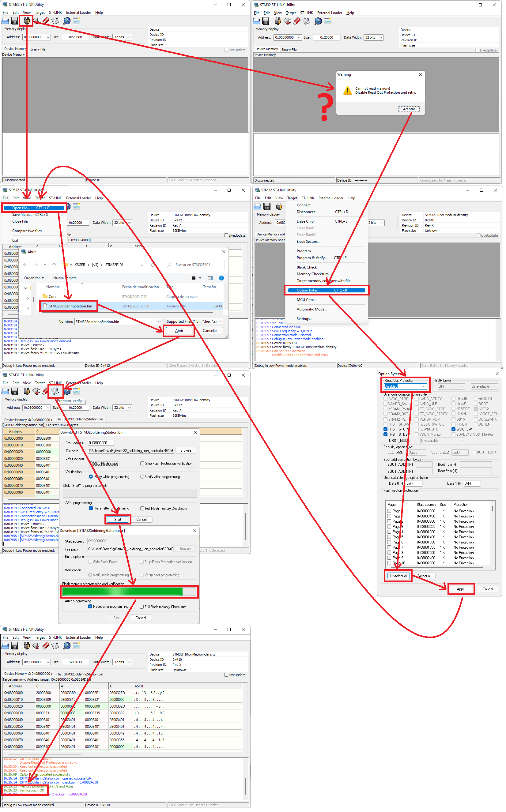Viewport: 506px width, 812px height.
Task: Click Full chip erase icon in top-left window
Action: [46, 21]
